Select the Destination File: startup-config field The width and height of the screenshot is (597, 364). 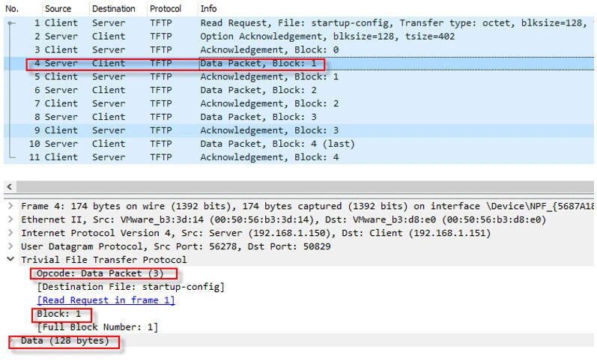130,287
